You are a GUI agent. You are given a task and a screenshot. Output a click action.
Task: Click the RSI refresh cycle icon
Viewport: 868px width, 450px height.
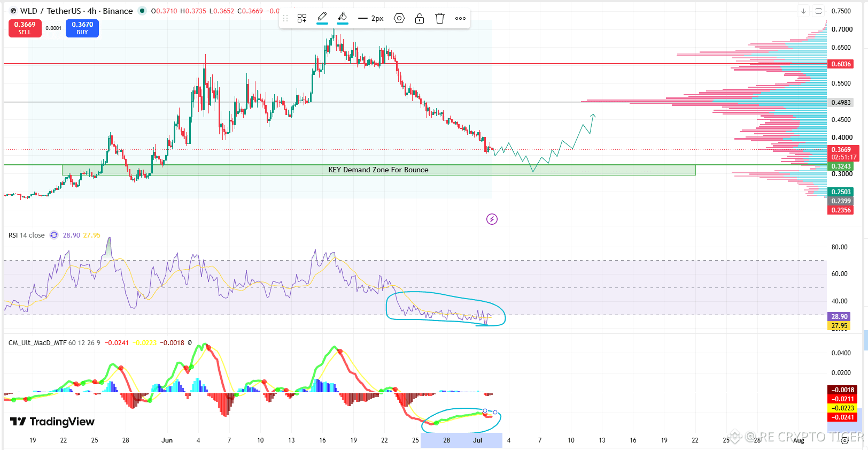point(54,235)
